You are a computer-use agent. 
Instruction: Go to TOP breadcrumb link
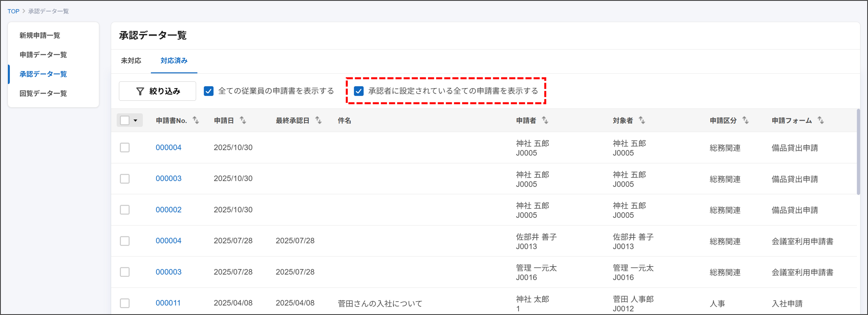click(x=13, y=11)
